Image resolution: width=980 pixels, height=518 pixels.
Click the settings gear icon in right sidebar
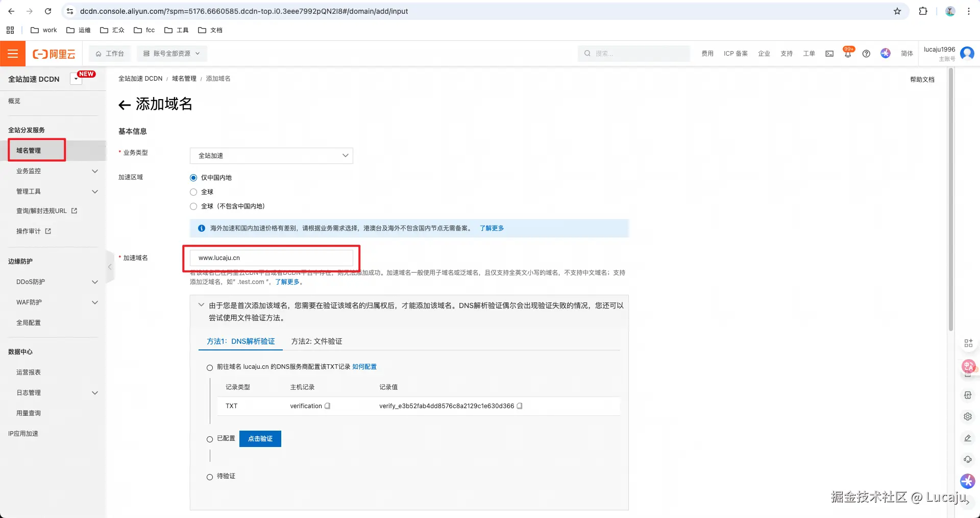pyautogui.click(x=968, y=416)
